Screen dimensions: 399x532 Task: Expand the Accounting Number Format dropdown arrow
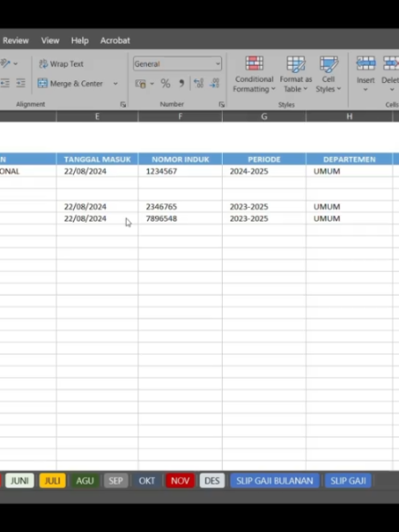(x=152, y=83)
